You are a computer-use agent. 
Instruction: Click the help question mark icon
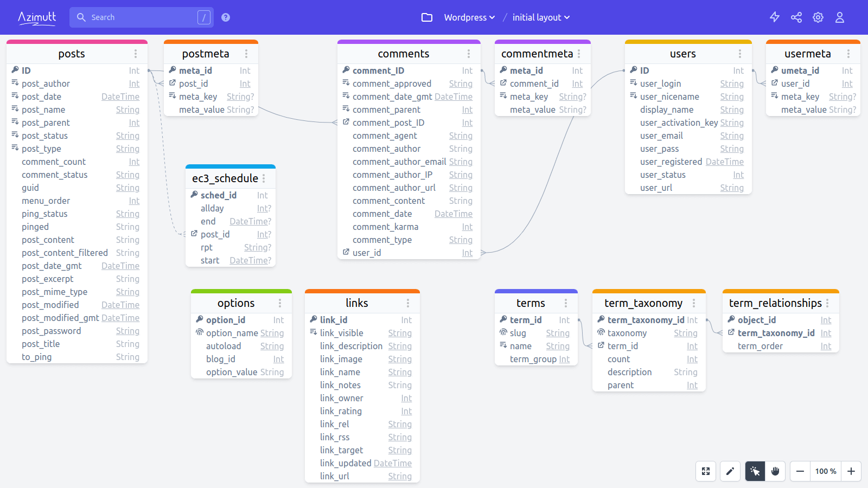[225, 17]
